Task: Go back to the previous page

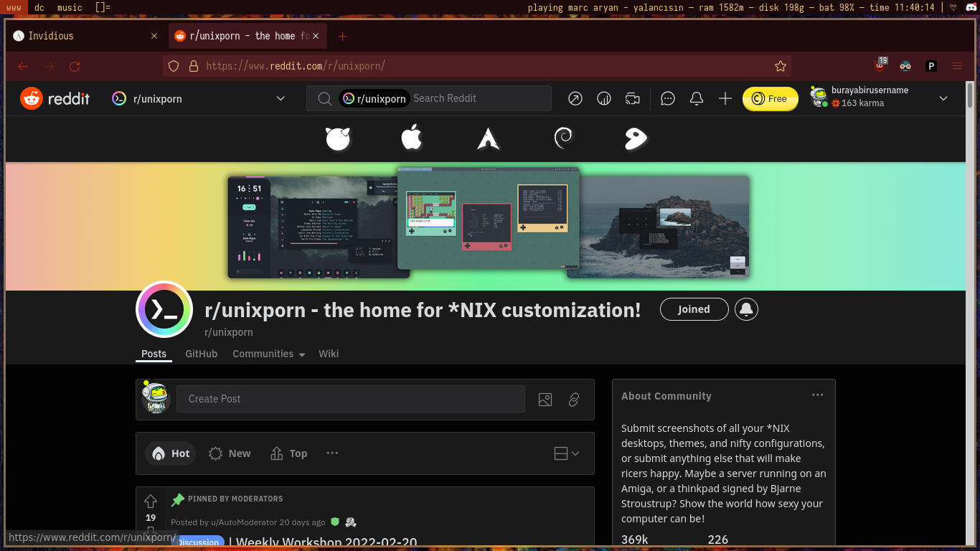Action: point(23,66)
